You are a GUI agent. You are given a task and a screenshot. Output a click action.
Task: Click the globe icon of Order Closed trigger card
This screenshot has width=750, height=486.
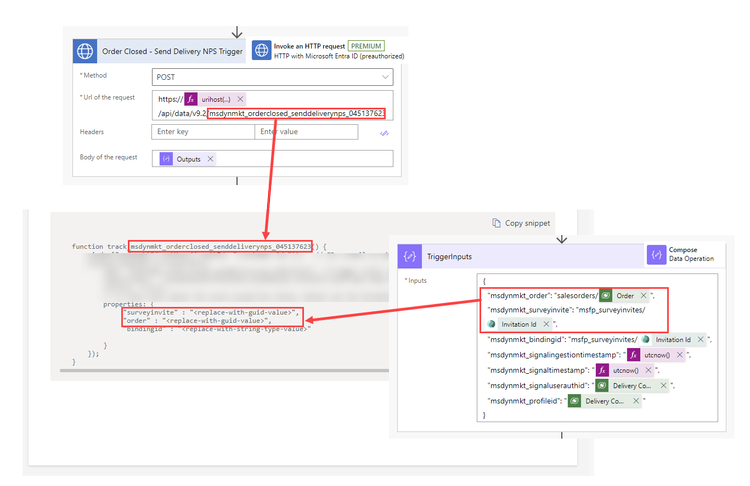85,51
